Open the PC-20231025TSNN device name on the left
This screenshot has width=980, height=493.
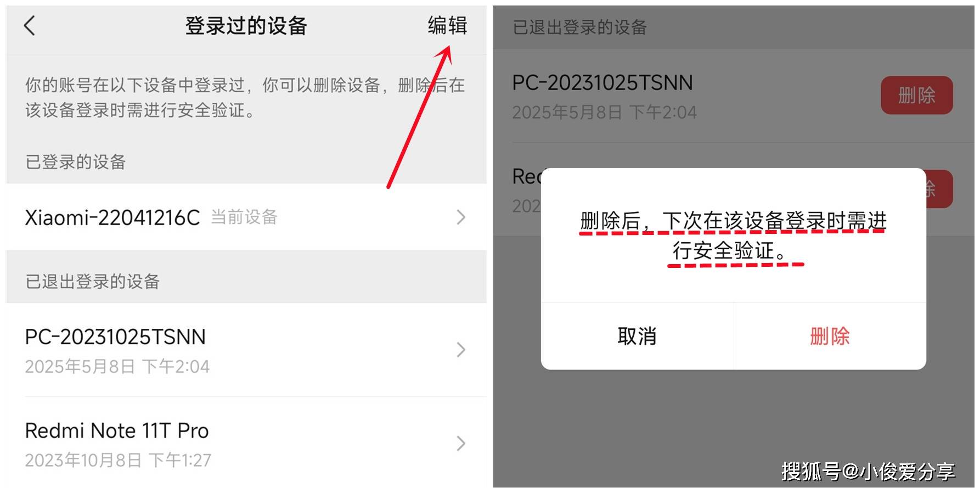point(115,337)
